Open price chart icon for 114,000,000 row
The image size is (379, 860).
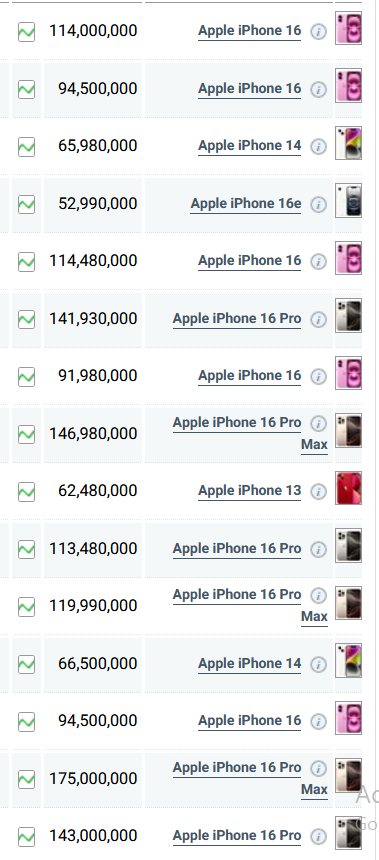tap(26, 32)
